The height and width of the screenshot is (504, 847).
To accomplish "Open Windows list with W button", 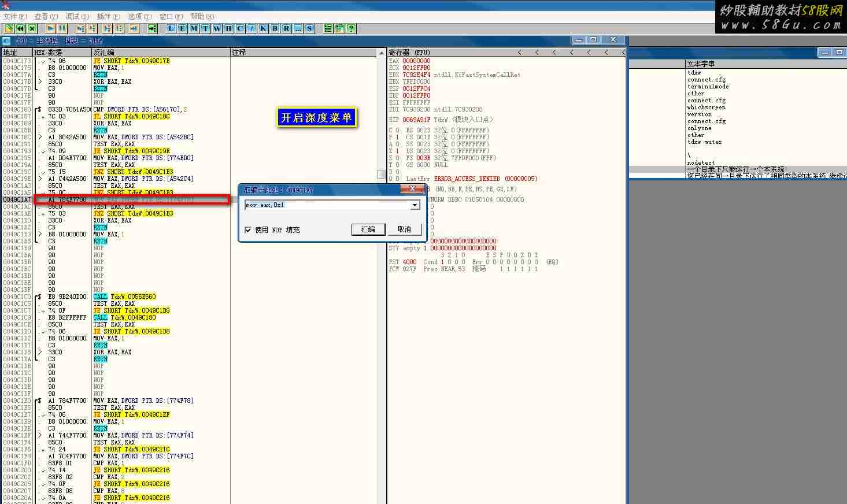I will click(217, 28).
